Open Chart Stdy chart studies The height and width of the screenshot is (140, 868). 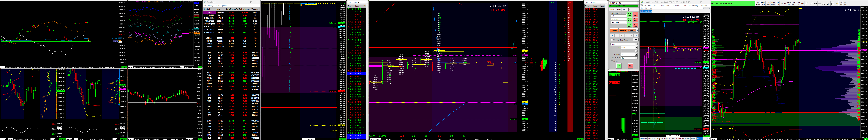pos(793,4)
